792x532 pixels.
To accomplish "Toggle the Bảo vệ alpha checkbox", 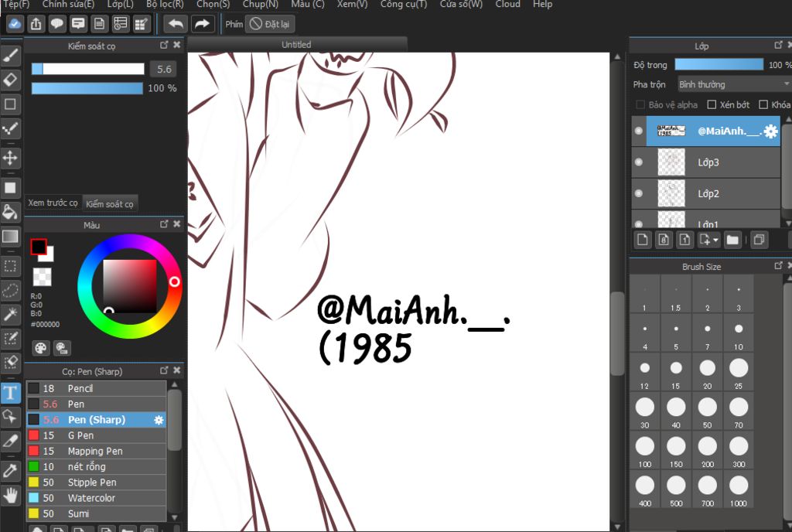I will (x=640, y=104).
